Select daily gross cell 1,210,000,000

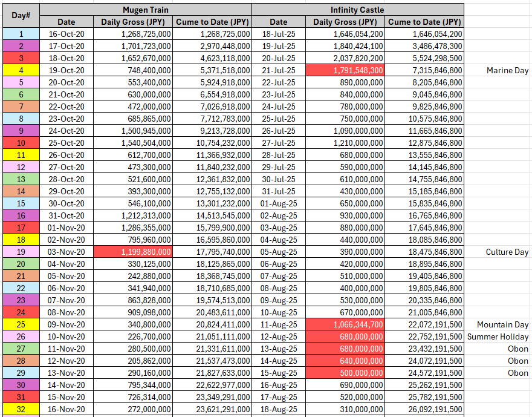click(x=345, y=143)
